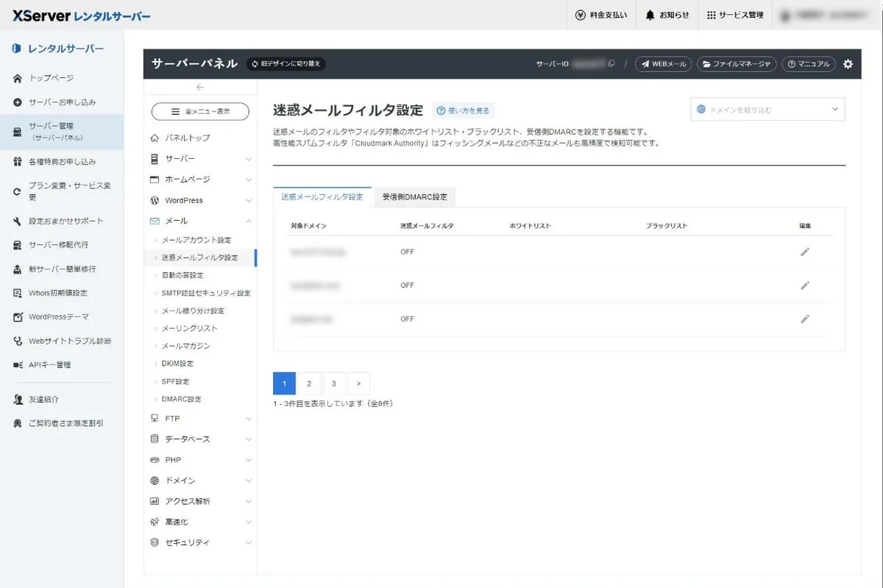Edit third domain row with pencil icon
The height and width of the screenshot is (588, 883).
805,319
